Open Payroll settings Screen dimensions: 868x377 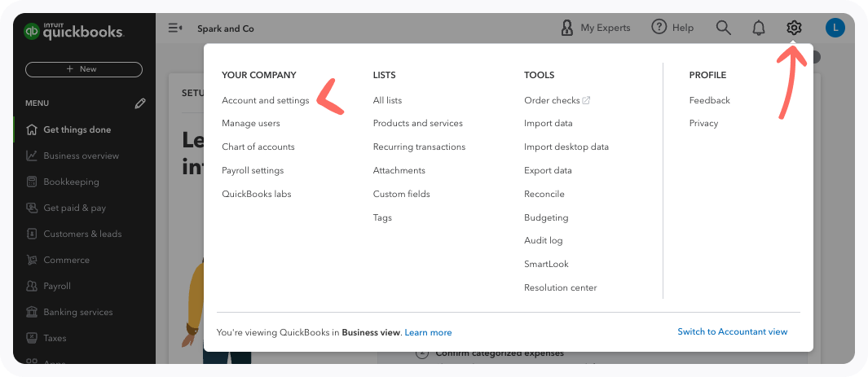pyautogui.click(x=253, y=170)
